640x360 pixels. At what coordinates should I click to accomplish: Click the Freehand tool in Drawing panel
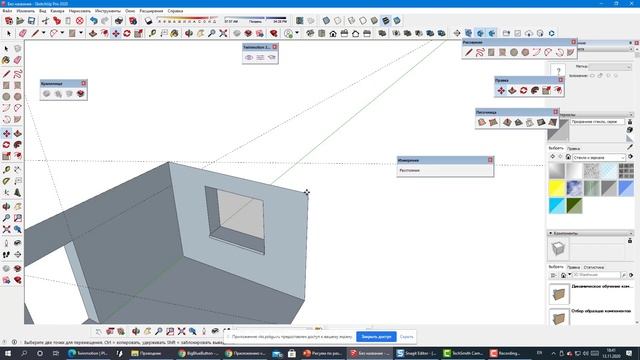480,52
